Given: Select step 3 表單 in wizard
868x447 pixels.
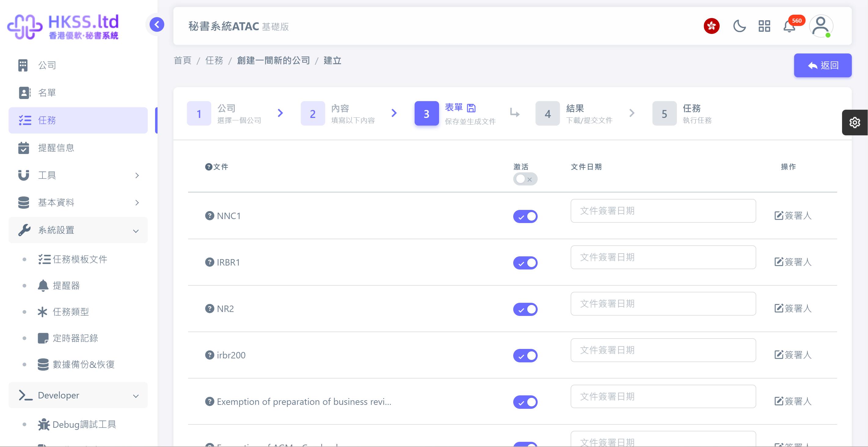Looking at the screenshot, I should coord(455,114).
